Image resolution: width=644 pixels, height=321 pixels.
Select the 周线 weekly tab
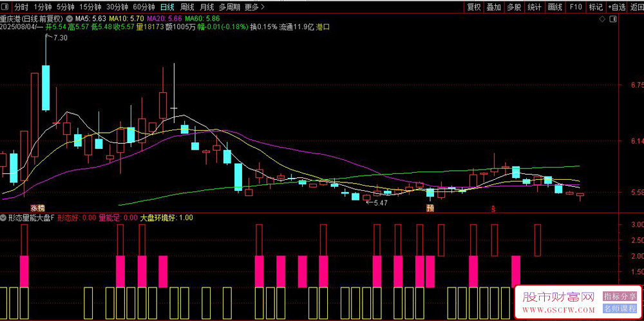click(x=187, y=7)
